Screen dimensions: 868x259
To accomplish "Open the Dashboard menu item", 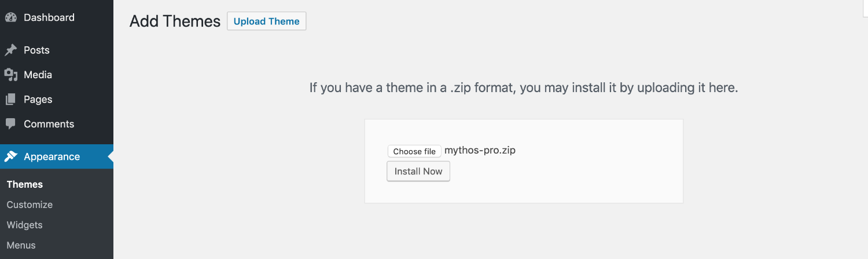I will (49, 17).
